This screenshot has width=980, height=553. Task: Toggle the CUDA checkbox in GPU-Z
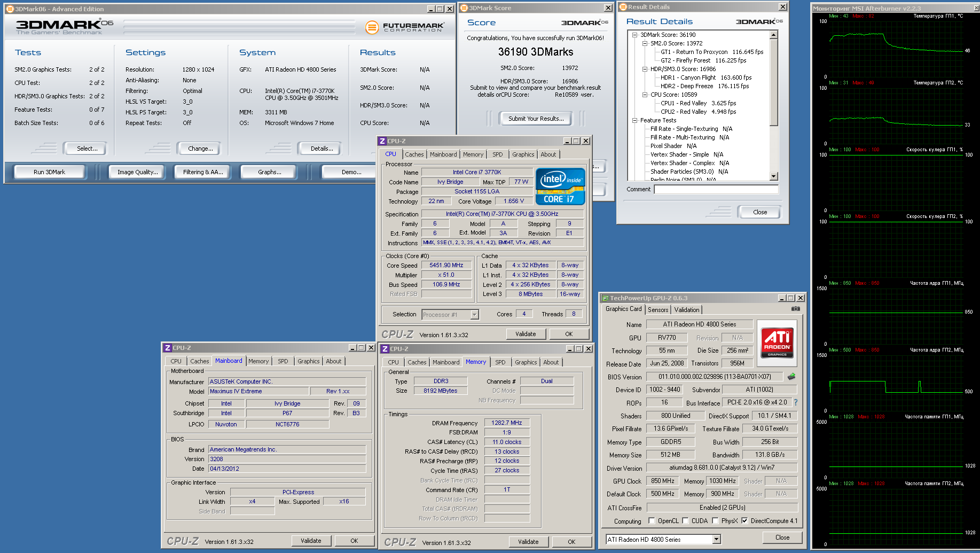(x=685, y=521)
